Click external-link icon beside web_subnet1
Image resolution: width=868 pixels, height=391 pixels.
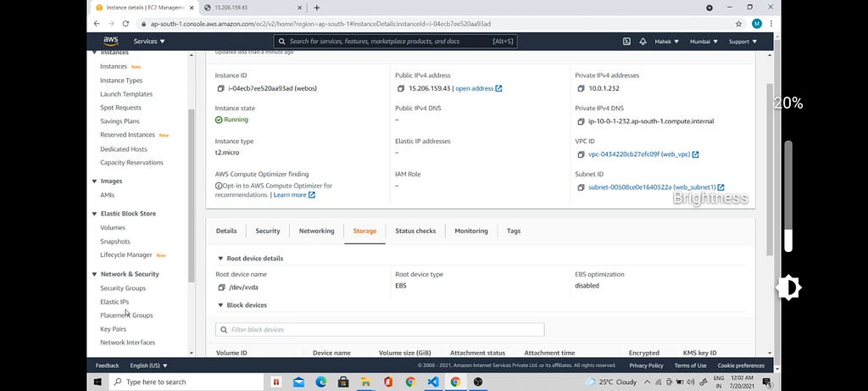click(721, 187)
